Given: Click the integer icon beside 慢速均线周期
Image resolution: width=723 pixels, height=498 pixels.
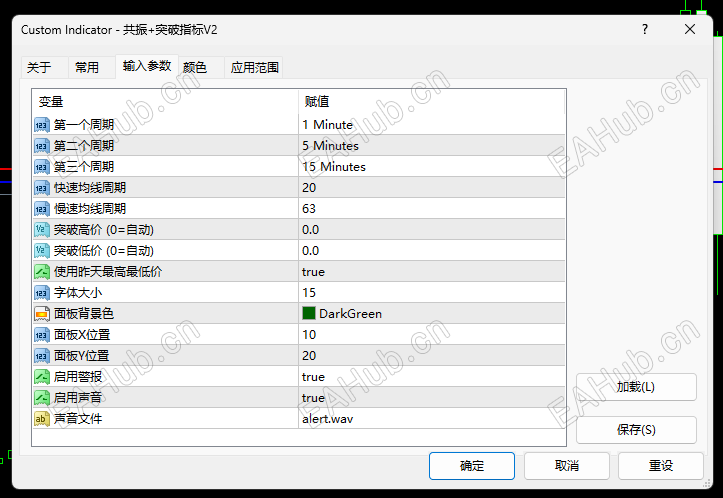Looking at the screenshot, I should point(41,209).
